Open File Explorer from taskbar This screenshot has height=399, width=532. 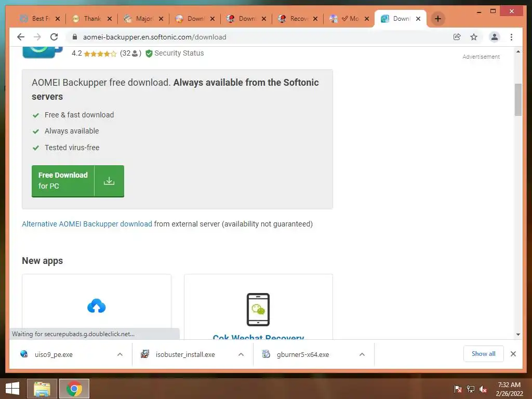[x=42, y=389]
